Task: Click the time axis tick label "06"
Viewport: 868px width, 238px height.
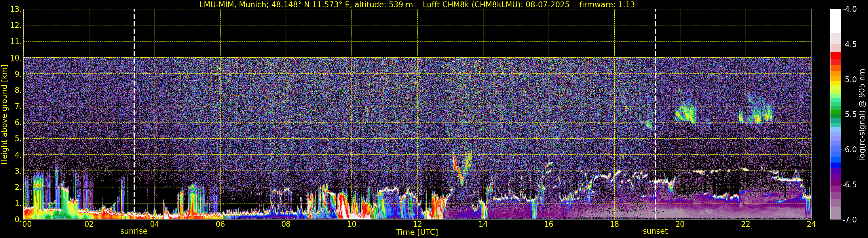Action: [220, 224]
